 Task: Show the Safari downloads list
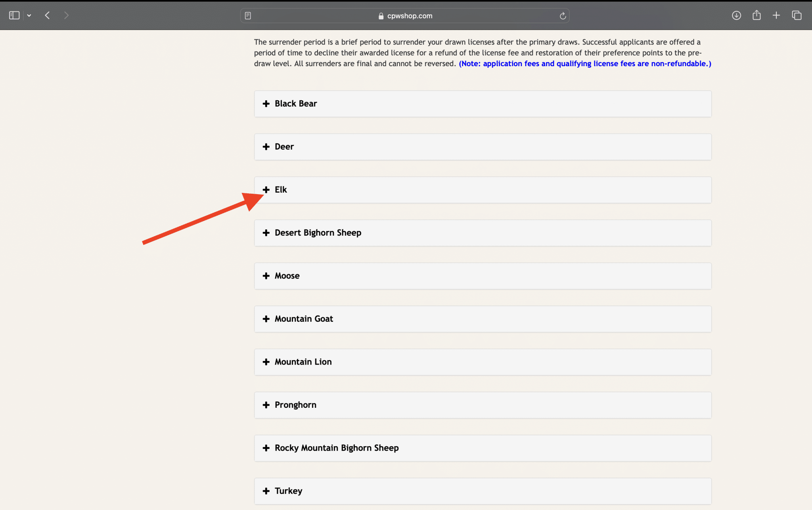(736, 15)
